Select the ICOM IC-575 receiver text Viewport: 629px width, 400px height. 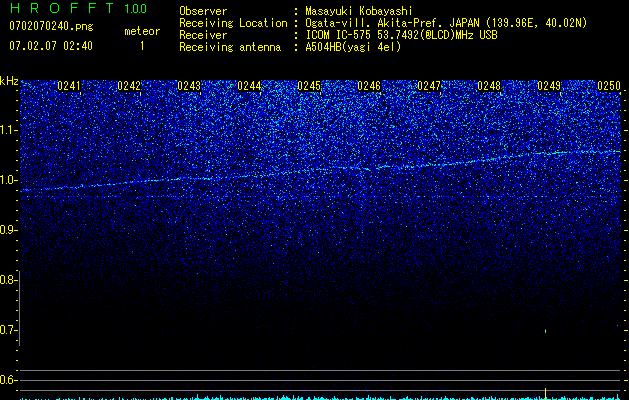click(x=401, y=35)
